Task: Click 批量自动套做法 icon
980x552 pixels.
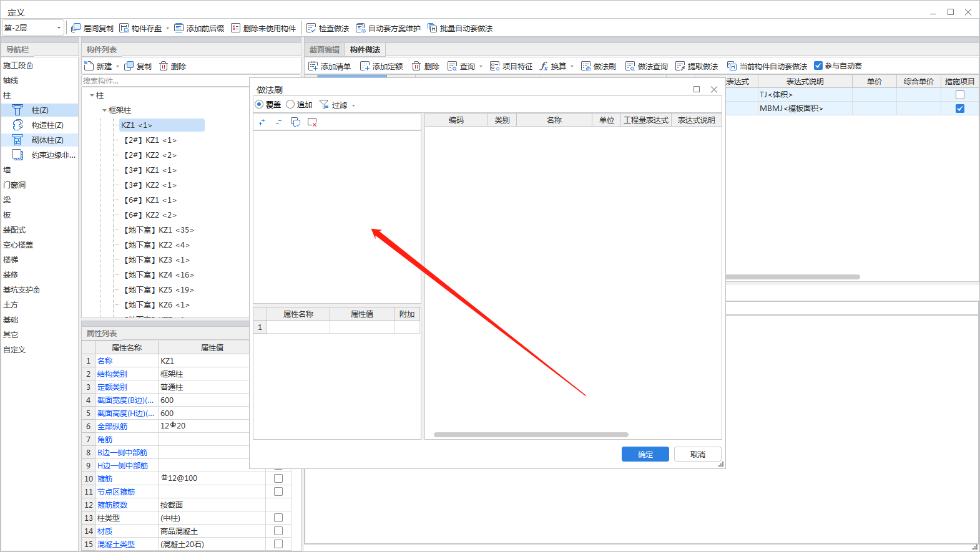Action: coord(432,28)
